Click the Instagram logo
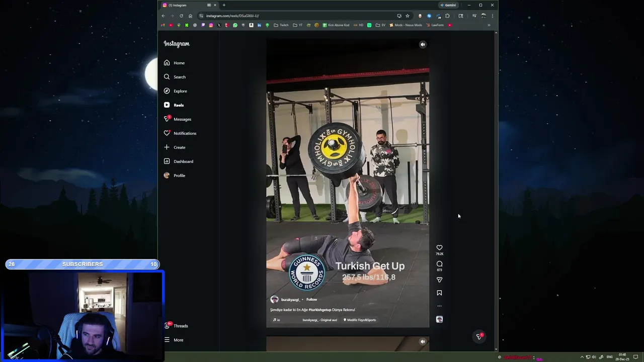The image size is (644, 362). click(x=177, y=44)
